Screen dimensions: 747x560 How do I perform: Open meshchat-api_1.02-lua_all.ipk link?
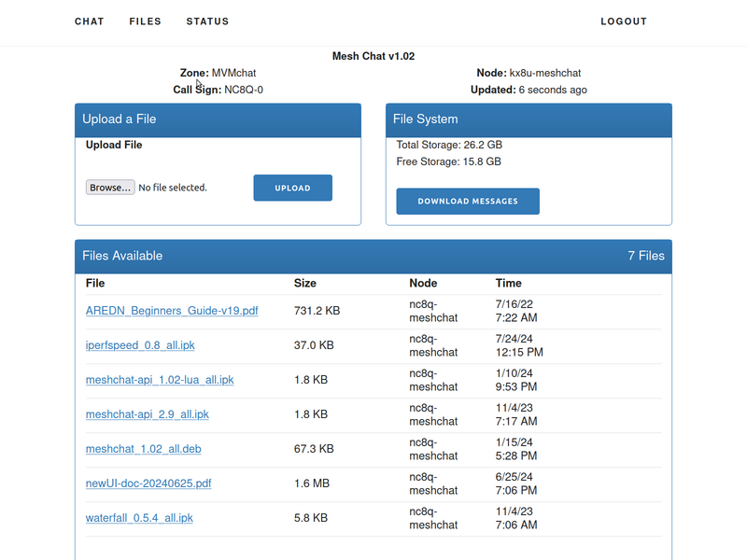point(160,380)
